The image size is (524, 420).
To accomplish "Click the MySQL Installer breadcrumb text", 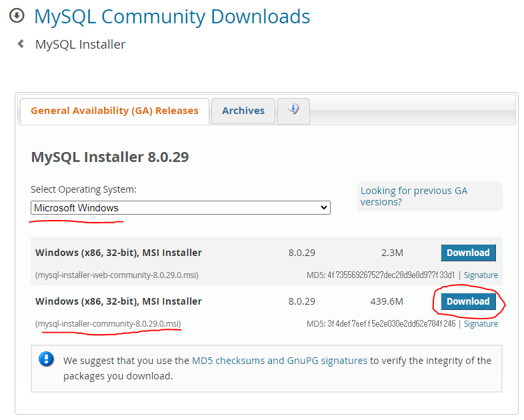I will coord(80,45).
